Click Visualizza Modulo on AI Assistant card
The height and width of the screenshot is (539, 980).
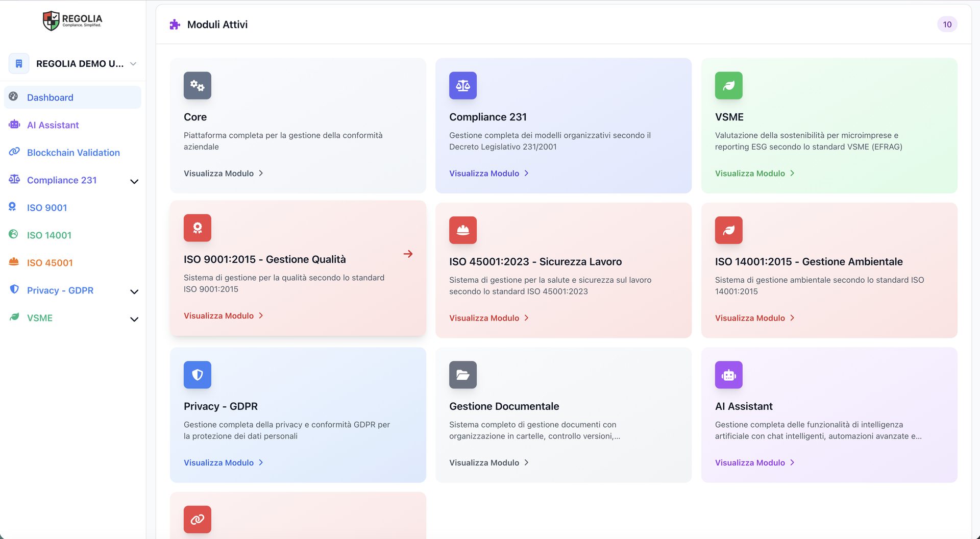pos(755,462)
